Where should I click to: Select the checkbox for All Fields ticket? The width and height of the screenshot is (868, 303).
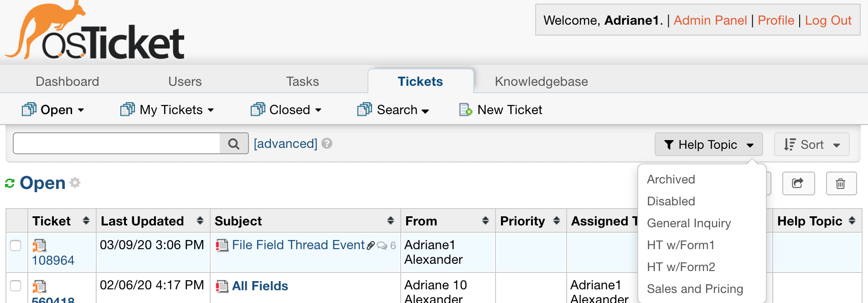(x=16, y=286)
